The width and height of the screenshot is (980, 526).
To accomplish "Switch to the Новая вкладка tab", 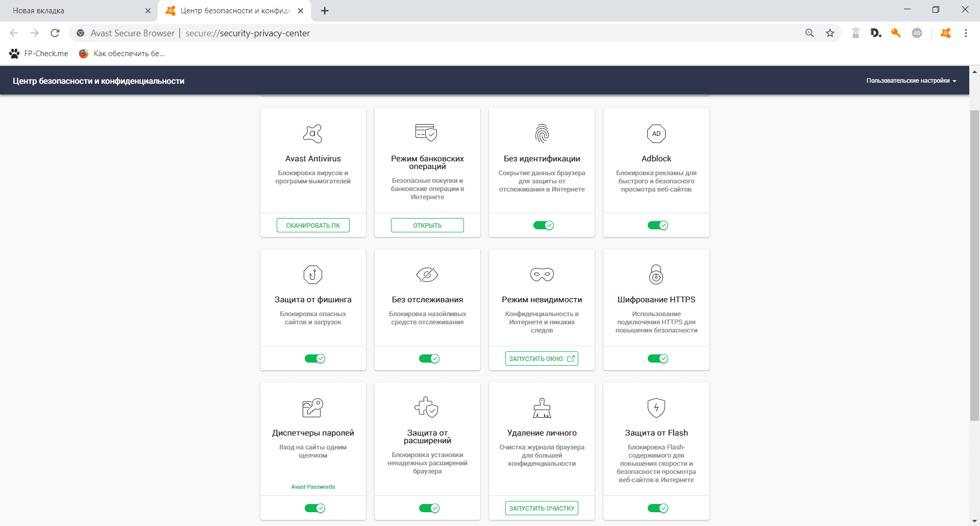I will [x=79, y=11].
